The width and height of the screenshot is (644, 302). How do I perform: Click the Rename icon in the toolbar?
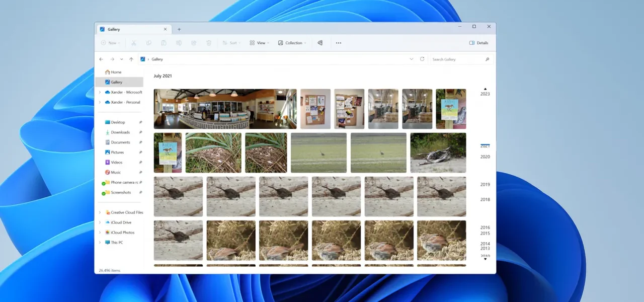click(x=179, y=43)
